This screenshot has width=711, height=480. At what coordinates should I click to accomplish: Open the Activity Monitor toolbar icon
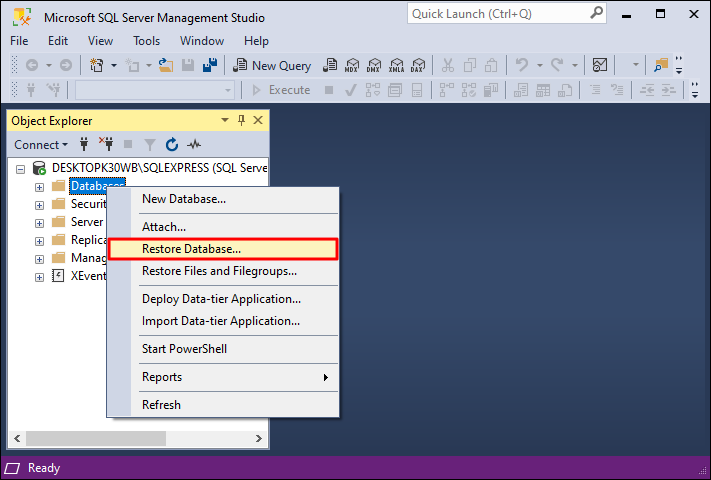click(600, 66)
